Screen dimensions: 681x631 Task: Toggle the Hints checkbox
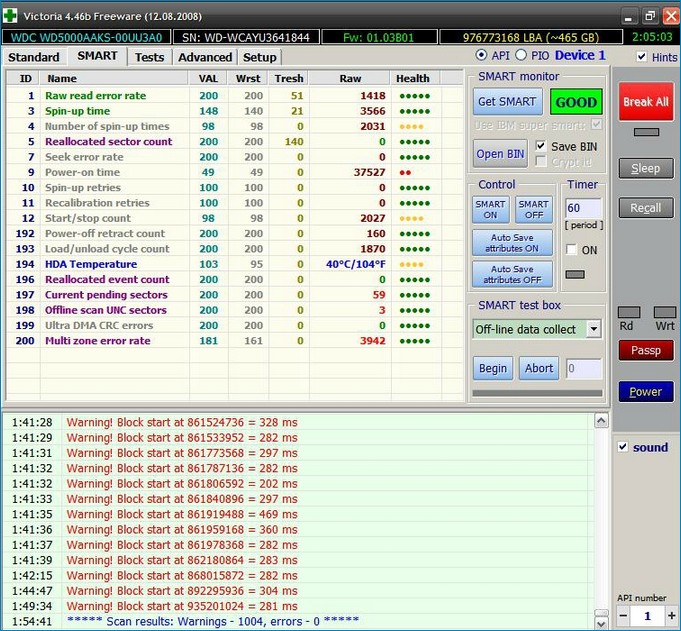point(642,57)
